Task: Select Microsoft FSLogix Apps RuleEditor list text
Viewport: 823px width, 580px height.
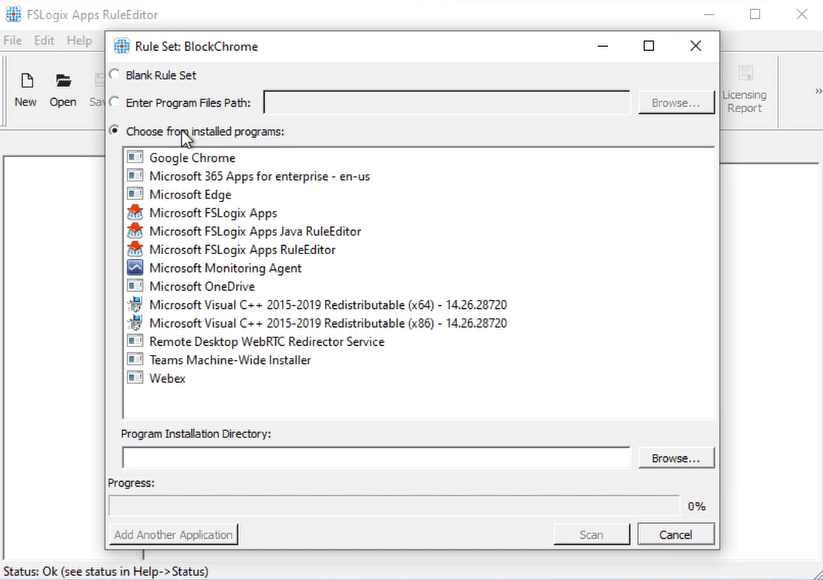Action: [x=242, y=249]
